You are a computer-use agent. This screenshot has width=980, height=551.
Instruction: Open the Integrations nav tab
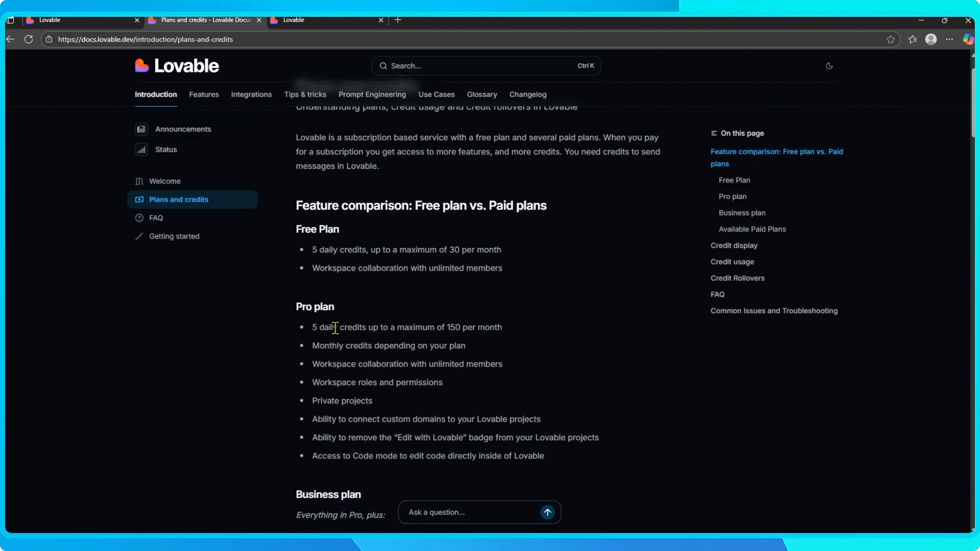tap(251, 94)
